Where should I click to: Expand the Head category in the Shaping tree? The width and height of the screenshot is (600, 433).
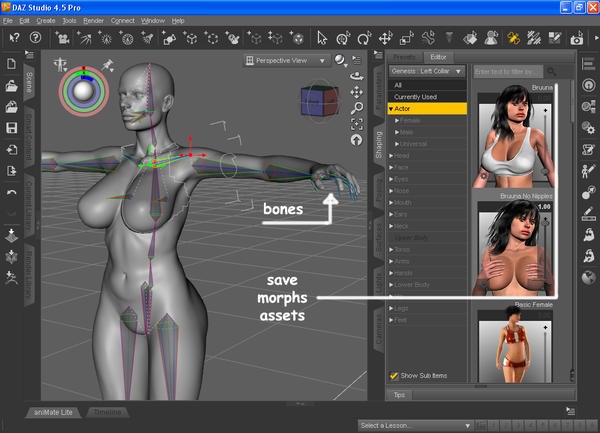click(x=391, y=156)
